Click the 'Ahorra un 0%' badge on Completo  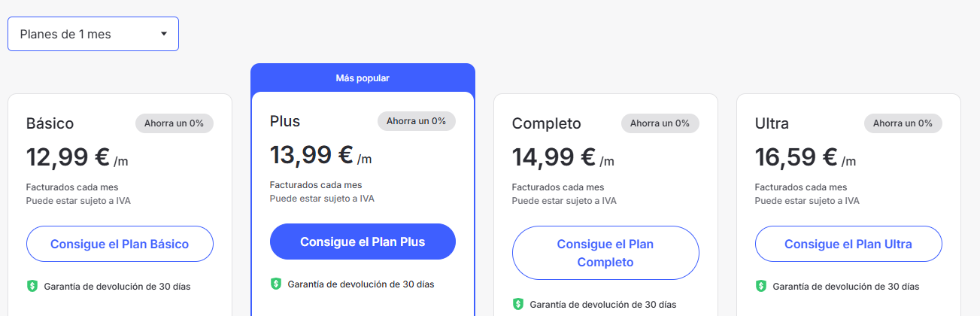(x=660, y=123)
